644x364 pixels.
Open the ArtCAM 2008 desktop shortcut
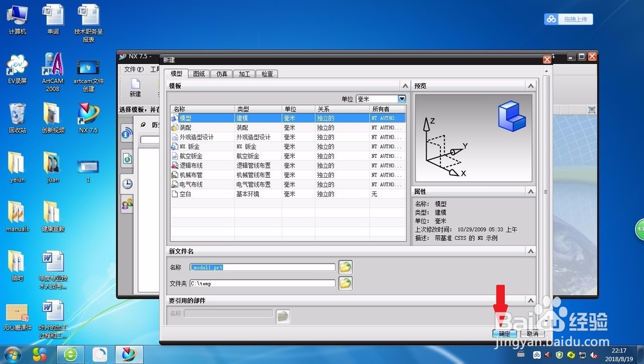coord(53,72)
